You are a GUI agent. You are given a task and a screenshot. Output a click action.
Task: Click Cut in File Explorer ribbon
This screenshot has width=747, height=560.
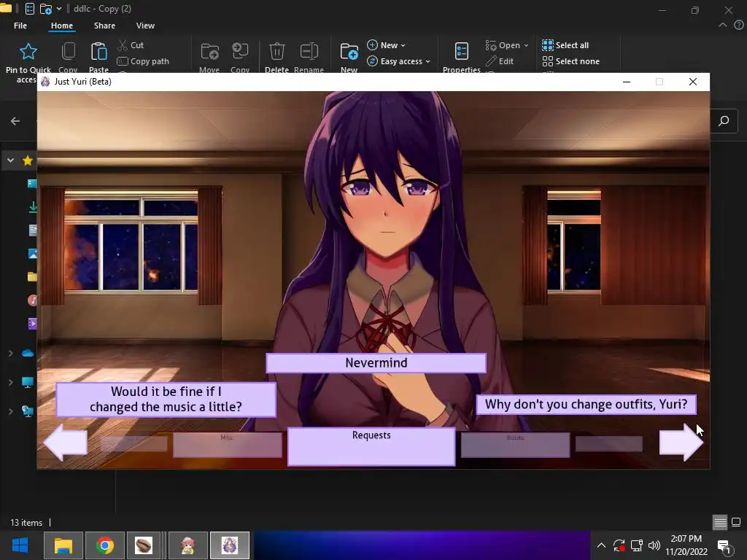[131, 44]
